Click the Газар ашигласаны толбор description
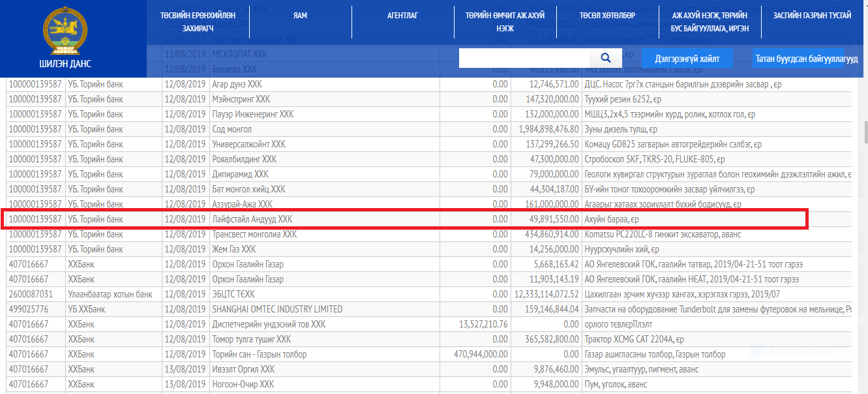 655,354
